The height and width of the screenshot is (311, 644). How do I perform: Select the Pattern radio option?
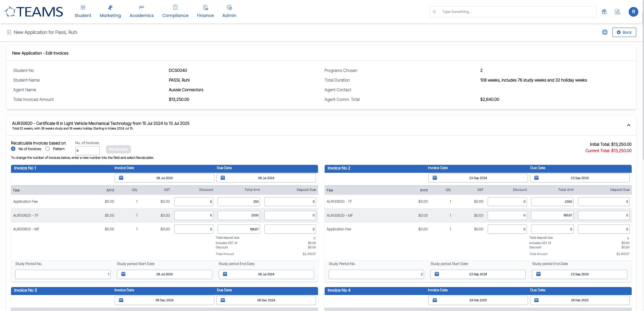[48, 149]
